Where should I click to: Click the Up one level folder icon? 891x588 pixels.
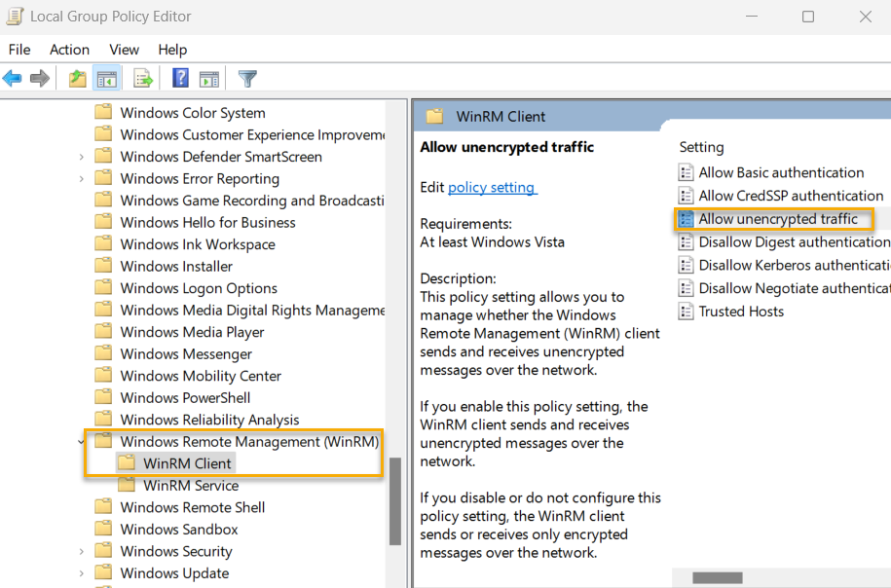77,78
